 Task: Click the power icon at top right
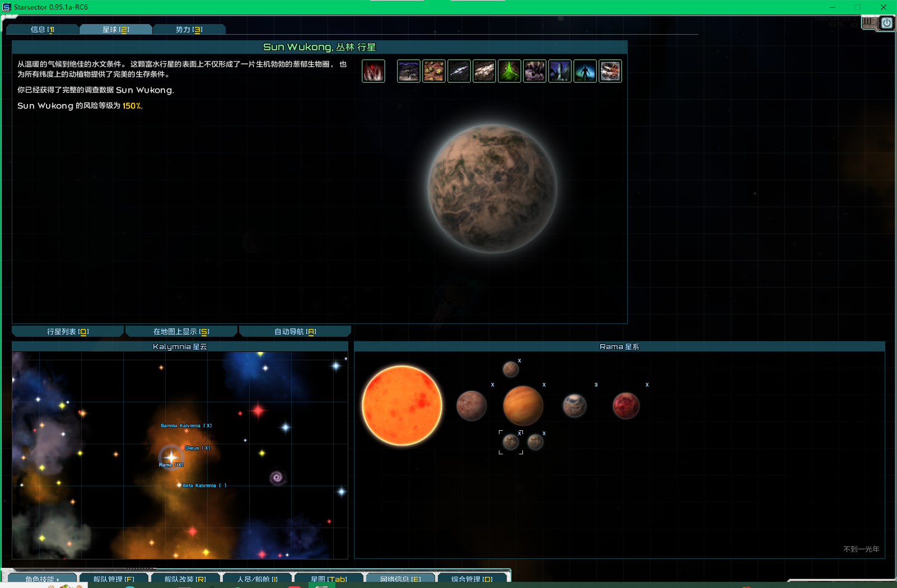[886, 23]
